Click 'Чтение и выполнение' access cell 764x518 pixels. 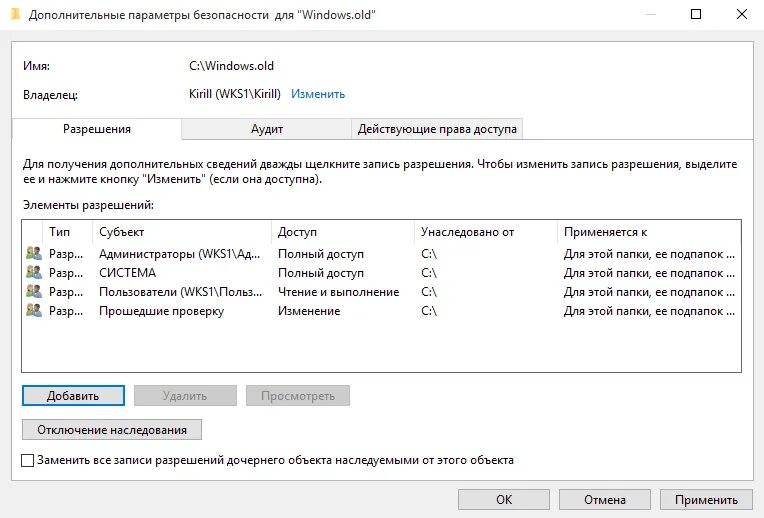click(x=338, y=292)
